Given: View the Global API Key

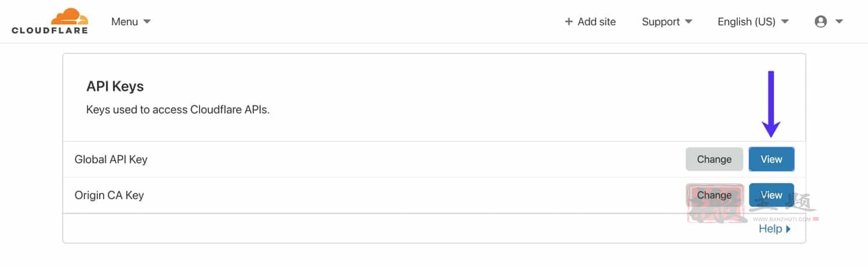Looking at the screenshot, I should (x=771, y=159).
